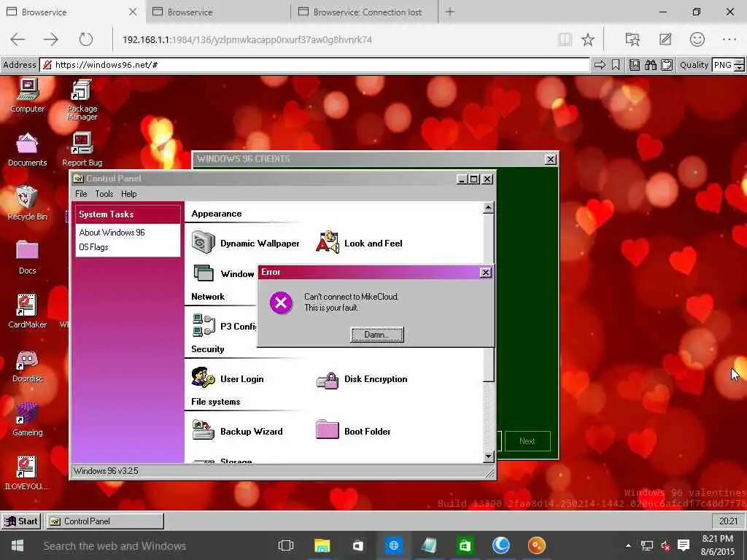Click the binoculars find icon in toolbar

point(650,65)
